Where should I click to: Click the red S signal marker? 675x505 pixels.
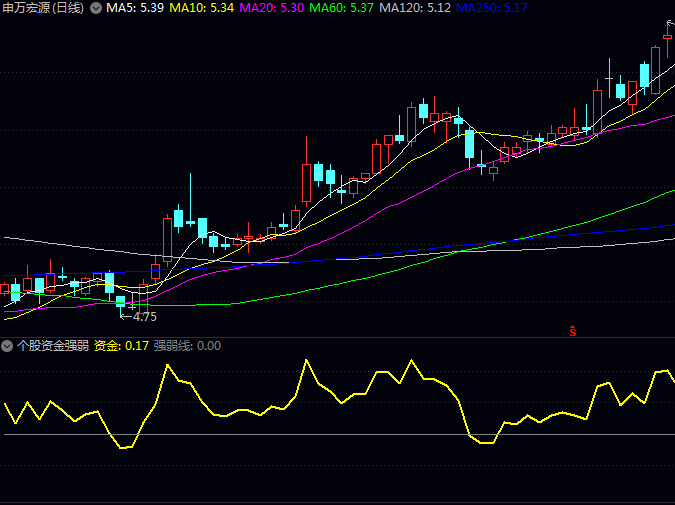coord(573,330)
